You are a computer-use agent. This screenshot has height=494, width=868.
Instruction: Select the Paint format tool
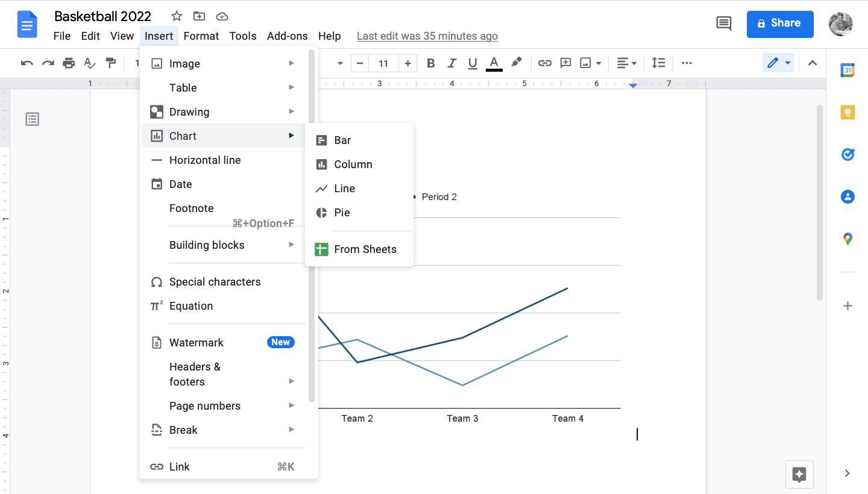[x=111, y=63]
